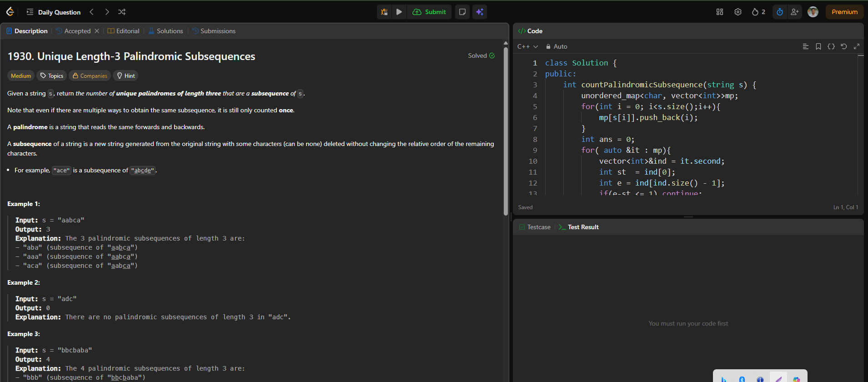868x382 pixels.
Task: Start the timer stopwatch
Action: (780, 12)
